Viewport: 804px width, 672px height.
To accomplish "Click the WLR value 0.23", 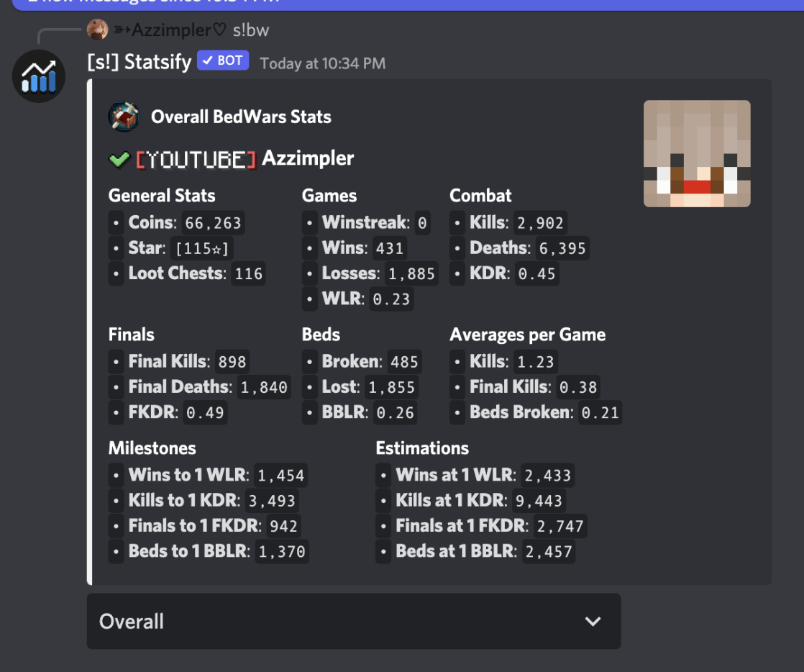I will 391,299.
